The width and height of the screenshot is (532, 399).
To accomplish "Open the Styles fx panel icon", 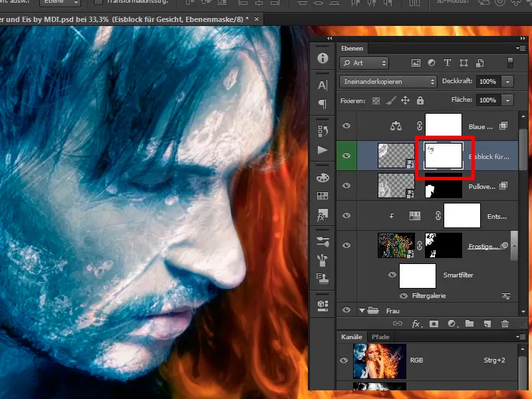I will pos(323,214).
